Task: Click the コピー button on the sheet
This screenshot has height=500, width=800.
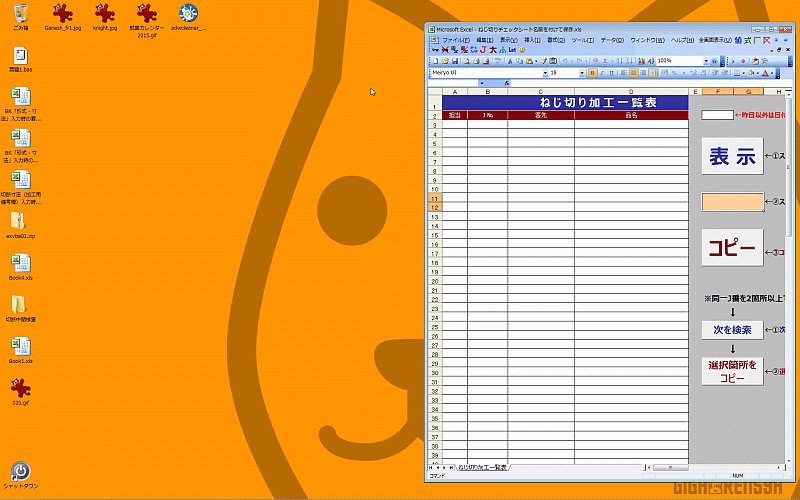Action: tap(732, 247)
